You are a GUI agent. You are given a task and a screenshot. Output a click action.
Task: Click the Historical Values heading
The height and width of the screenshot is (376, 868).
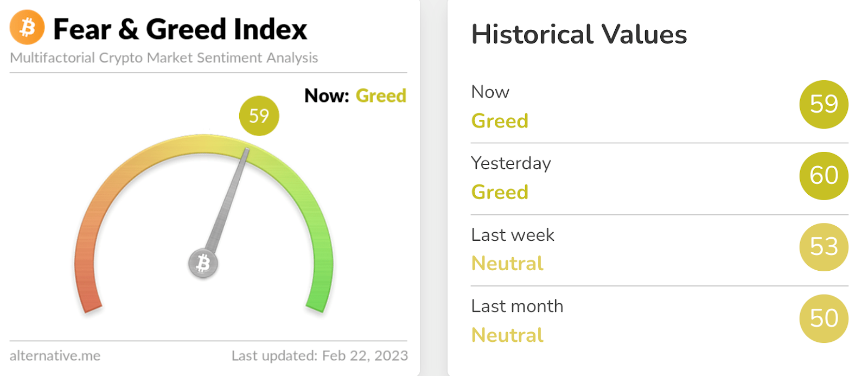(579, 35)
